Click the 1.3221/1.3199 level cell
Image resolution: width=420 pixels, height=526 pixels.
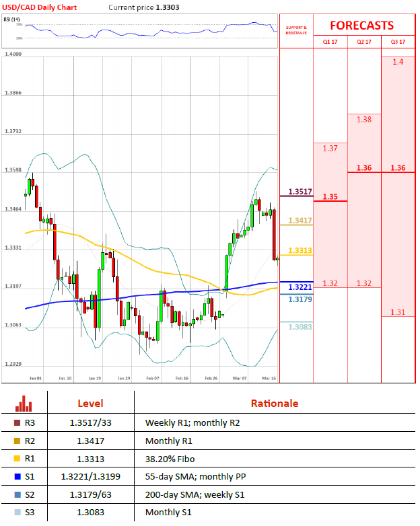pos(90,476)
